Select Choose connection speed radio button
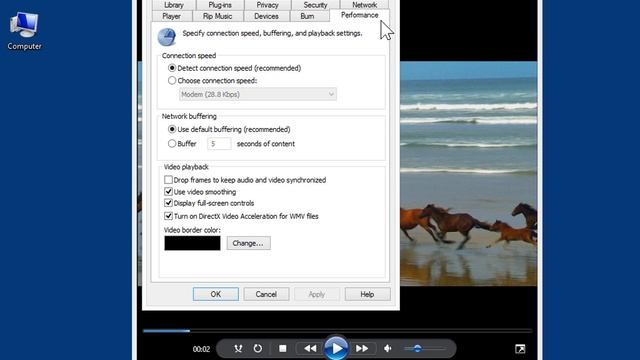The image size is (640, 360). (172, 80)
